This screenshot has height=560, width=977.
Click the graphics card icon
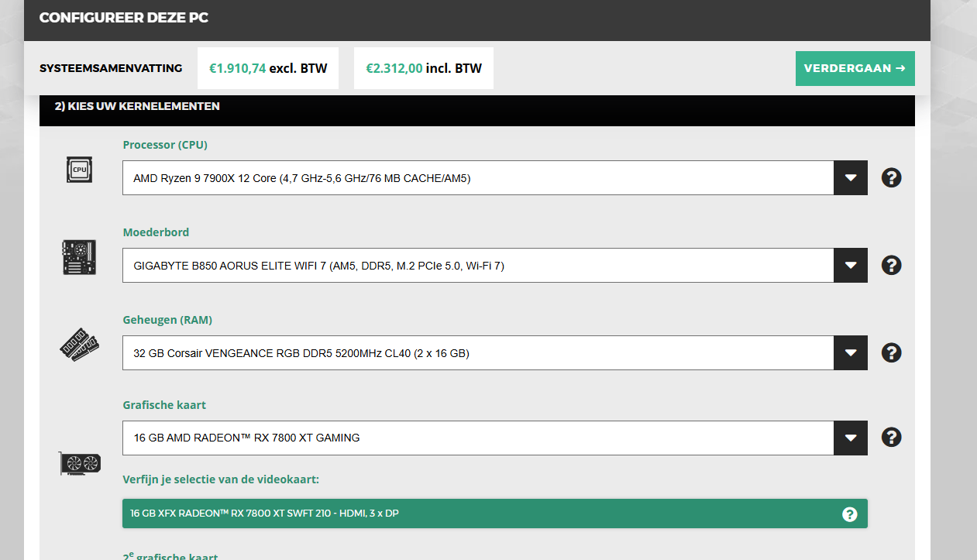click(80, 463)
